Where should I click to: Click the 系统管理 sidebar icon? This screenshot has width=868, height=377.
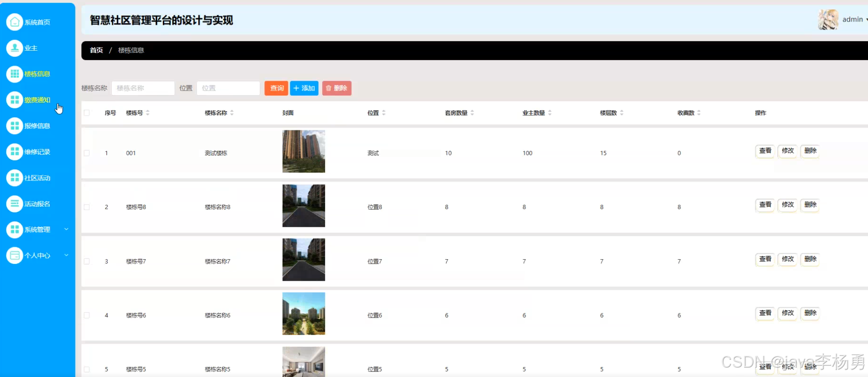15,229
